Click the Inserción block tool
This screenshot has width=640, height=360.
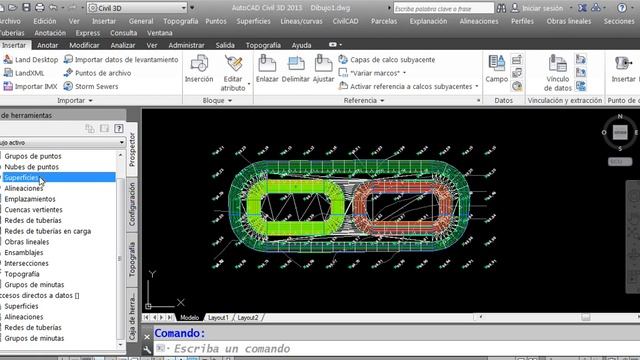(199, 69)
